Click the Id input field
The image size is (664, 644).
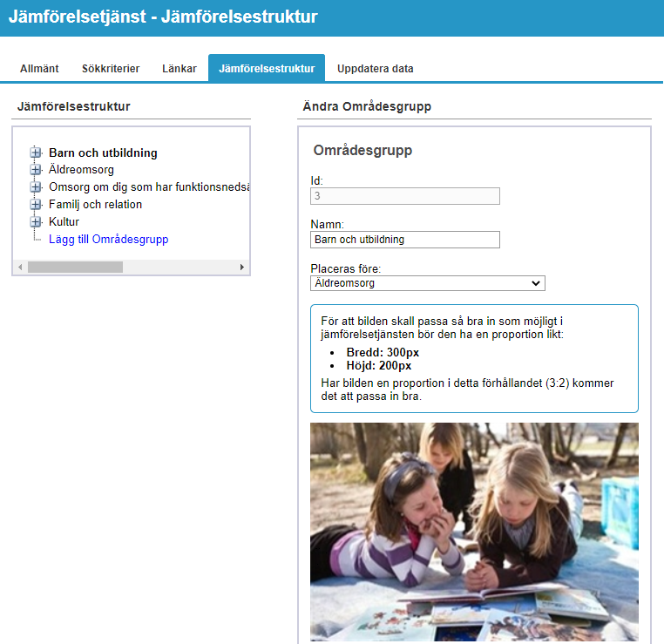tap(405, 196)
